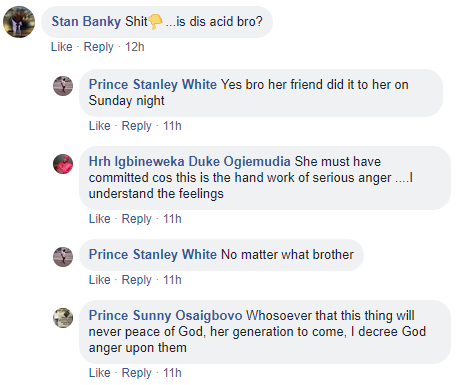Like Stan Banky's comment
Viewport: 476px width, 385px height.
point(62,47)
